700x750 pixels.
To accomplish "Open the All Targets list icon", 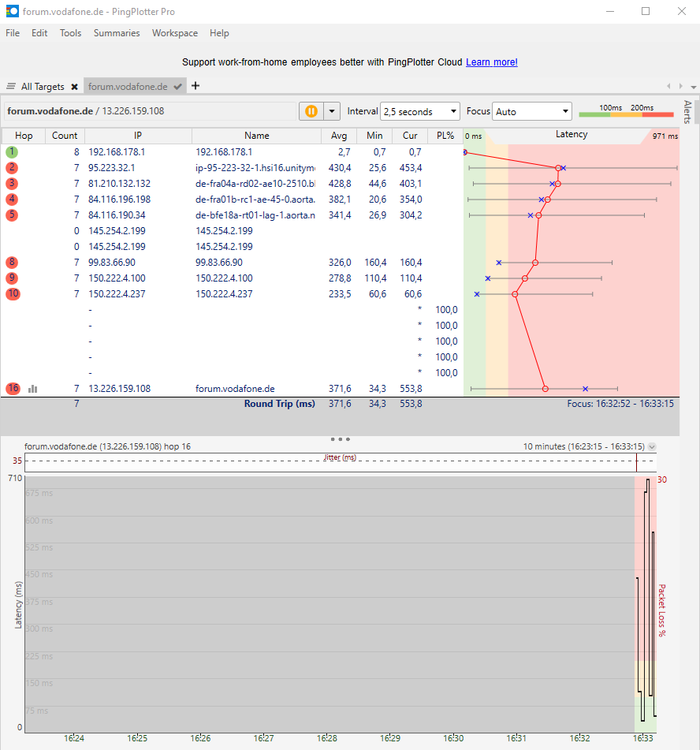I will pyautogui.click(x=10, y=86).
